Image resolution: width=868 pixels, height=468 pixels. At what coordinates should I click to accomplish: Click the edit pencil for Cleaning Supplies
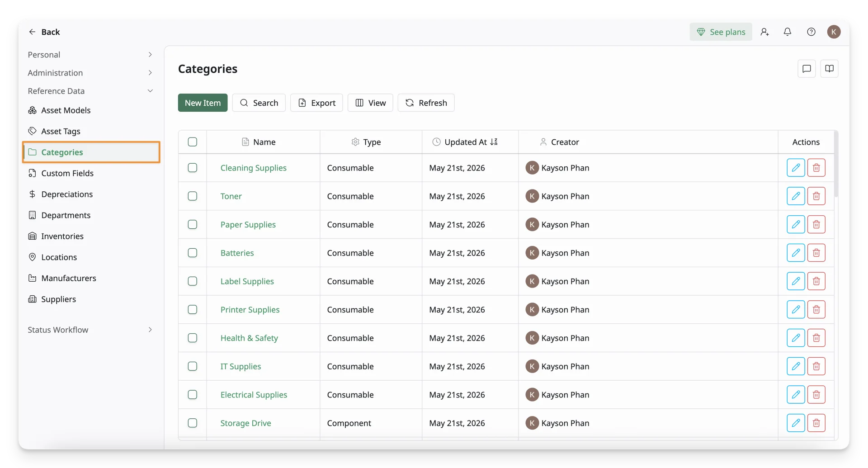coord(796,168)
